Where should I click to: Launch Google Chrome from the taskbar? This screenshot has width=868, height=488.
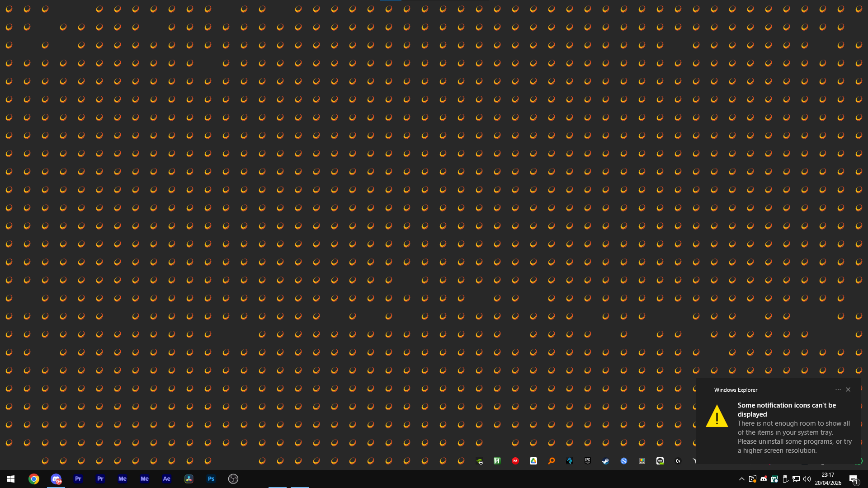point(34,479)
